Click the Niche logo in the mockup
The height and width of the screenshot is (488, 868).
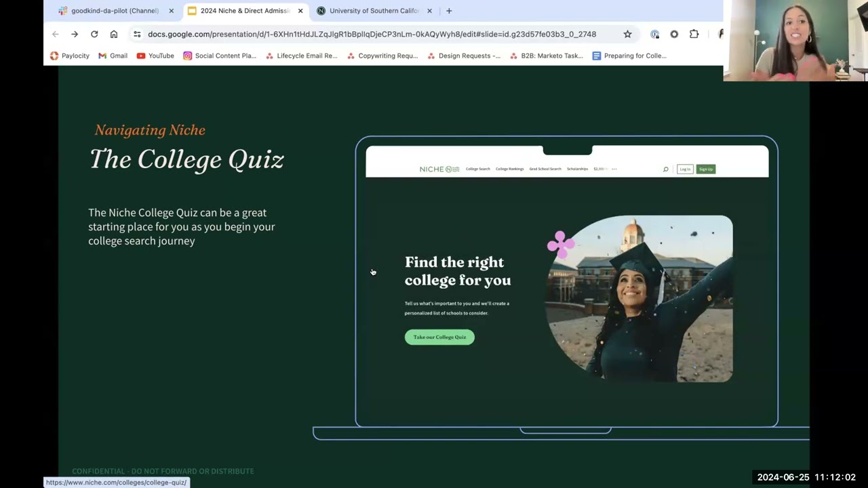pos(439,169)
